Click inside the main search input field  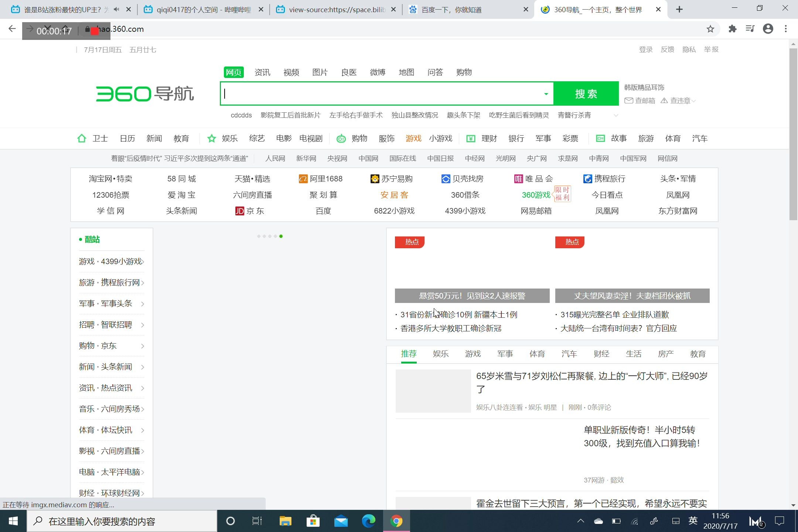pyautogui.click(x=369, y=93)
